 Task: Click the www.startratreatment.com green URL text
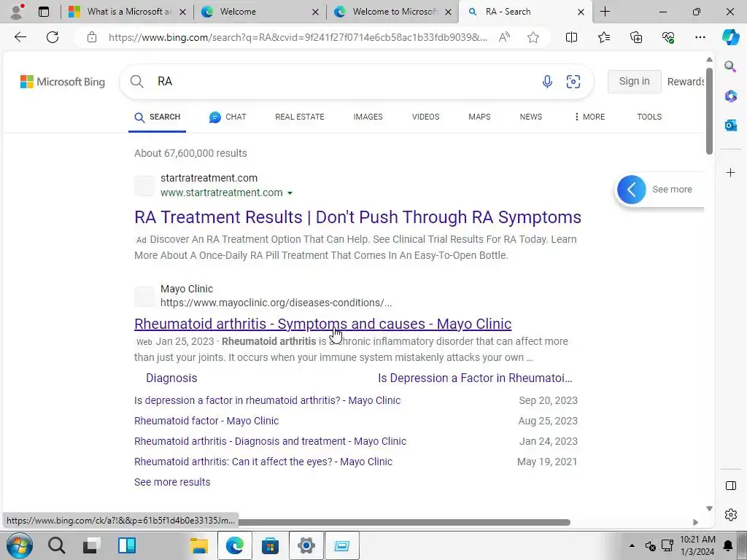tap(222, 192)
